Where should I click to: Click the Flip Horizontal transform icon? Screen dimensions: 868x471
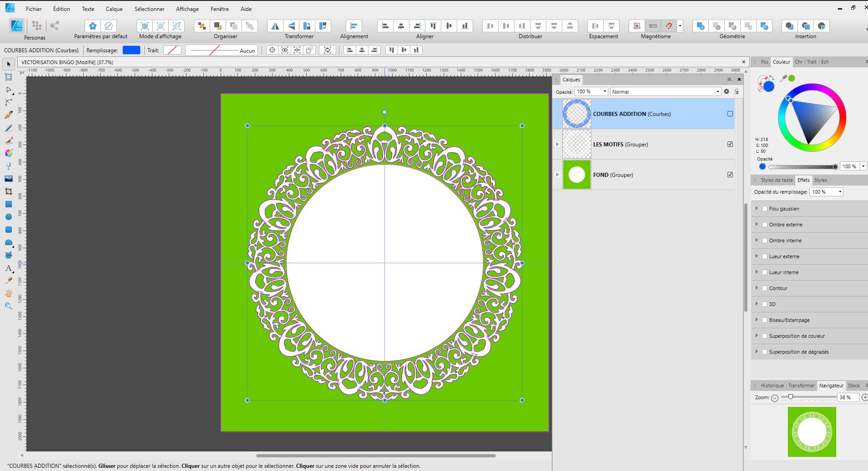tap(275, 26)
